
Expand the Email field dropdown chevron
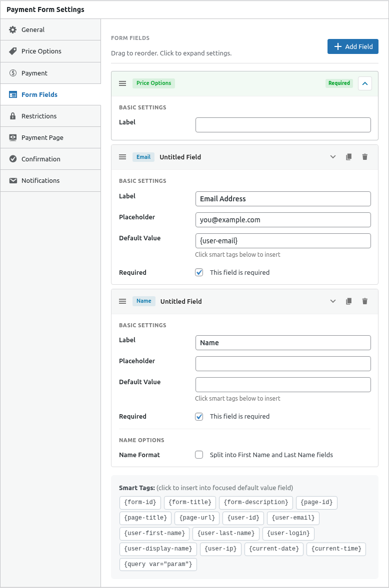pos(332,156)
